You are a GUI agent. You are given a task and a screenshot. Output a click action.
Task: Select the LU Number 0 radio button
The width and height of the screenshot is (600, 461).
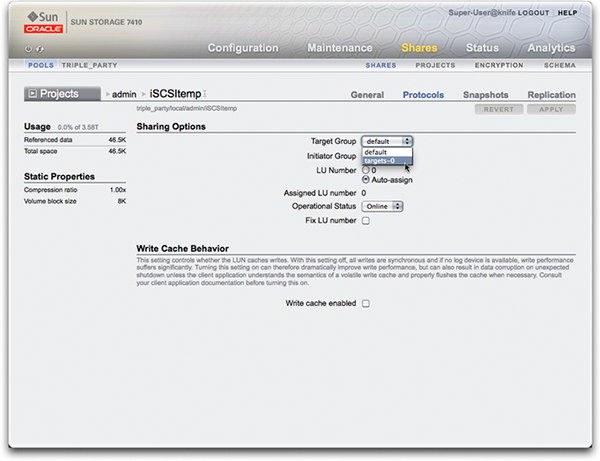[366, 170]
